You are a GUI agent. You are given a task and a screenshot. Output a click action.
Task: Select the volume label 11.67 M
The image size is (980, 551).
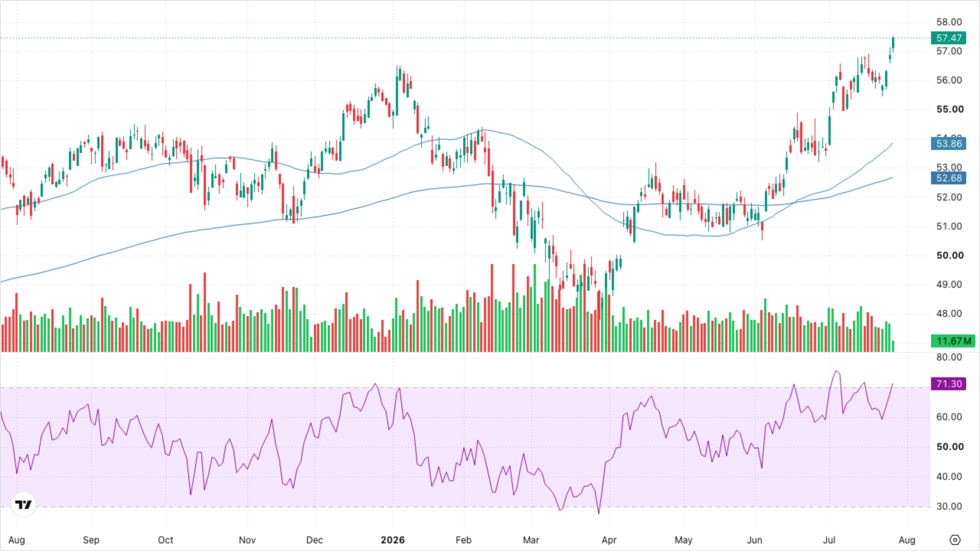(953, 341)
